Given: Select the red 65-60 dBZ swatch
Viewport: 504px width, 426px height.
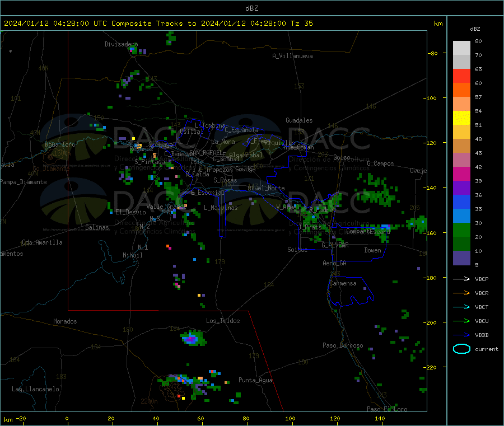Looking at the screenshot, I should [461, 76].
